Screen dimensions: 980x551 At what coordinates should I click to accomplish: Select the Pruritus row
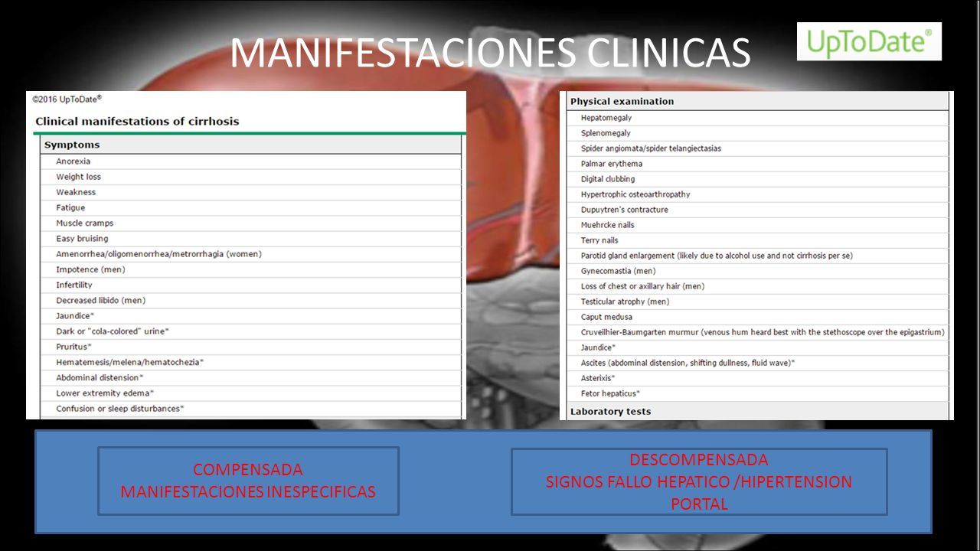coord(251,347)
